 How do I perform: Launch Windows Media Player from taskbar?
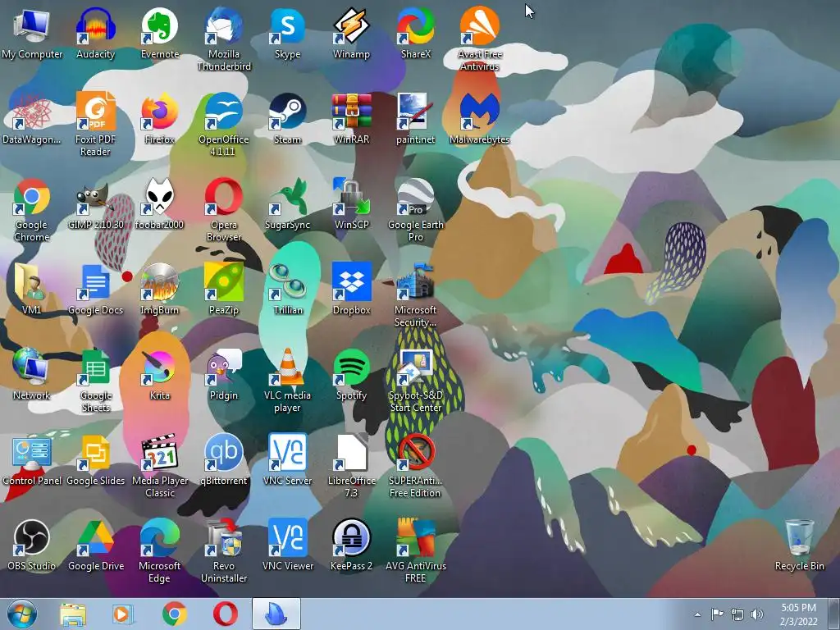pyautogui.click(x=123, y=614)
